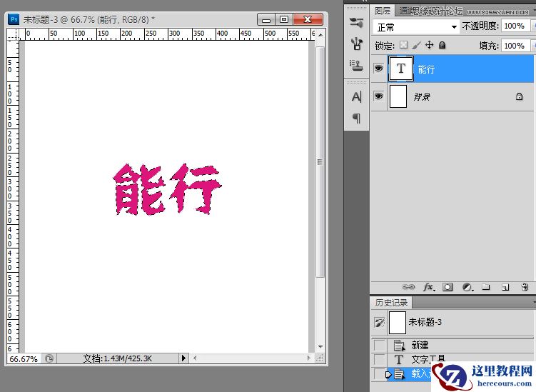This screenshot has height=392, width=536.
Task: Click the lock icon on the 背景 layer
Action: click(x=519, y=96)
